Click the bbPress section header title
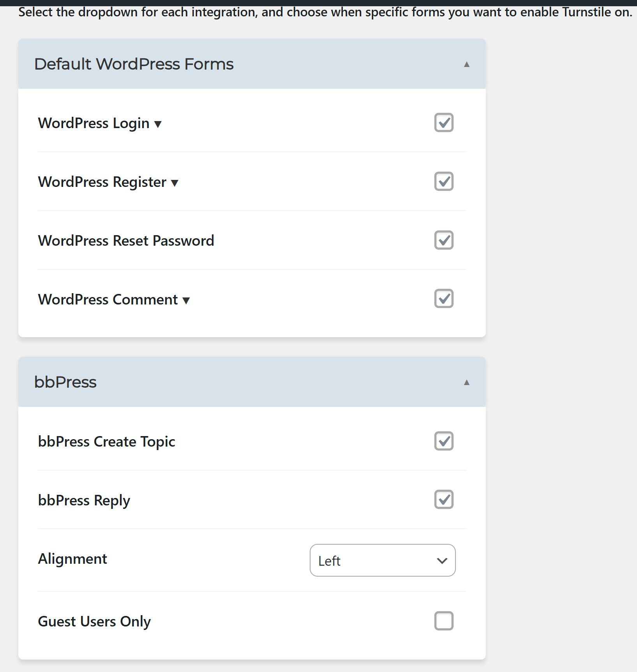The height and width of the screenshot is (672, 637). pyautogui.click(x=65, y=382)
